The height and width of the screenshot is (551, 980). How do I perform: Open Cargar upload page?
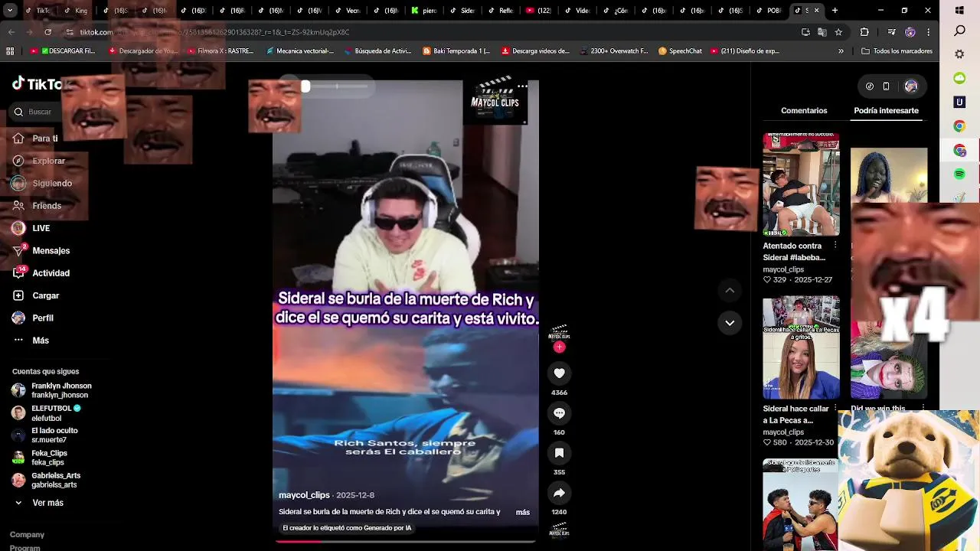tap(35, 295)
